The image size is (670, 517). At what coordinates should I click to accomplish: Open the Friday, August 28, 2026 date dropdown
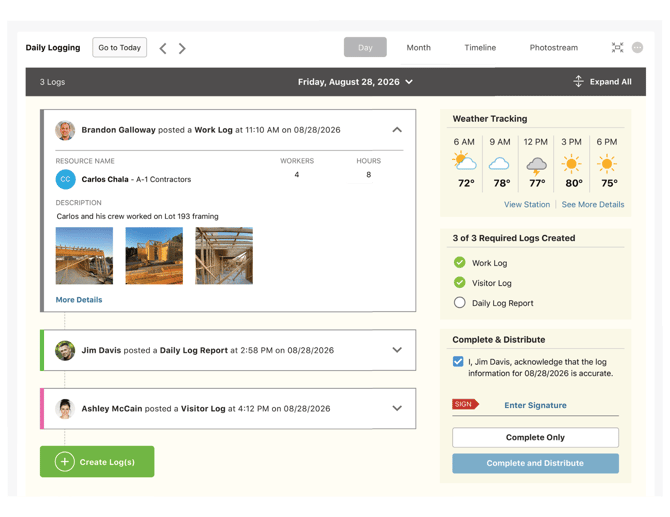tap(355, 82)
